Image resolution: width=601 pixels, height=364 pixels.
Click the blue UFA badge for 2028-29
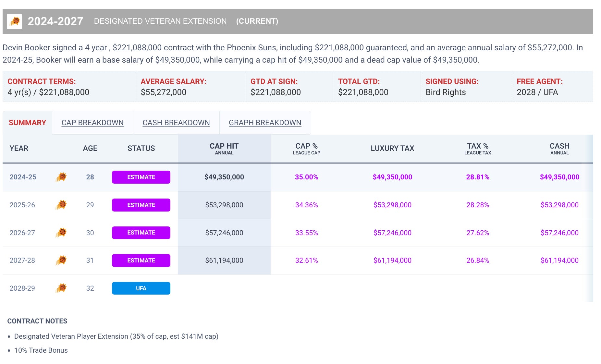pos(141,288)
